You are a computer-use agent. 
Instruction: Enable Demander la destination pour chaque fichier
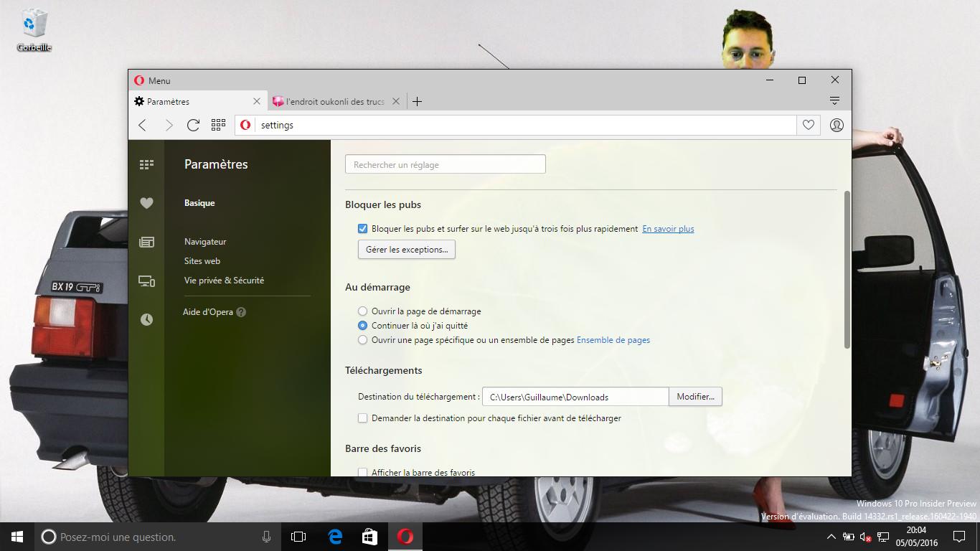coord(363,418)
